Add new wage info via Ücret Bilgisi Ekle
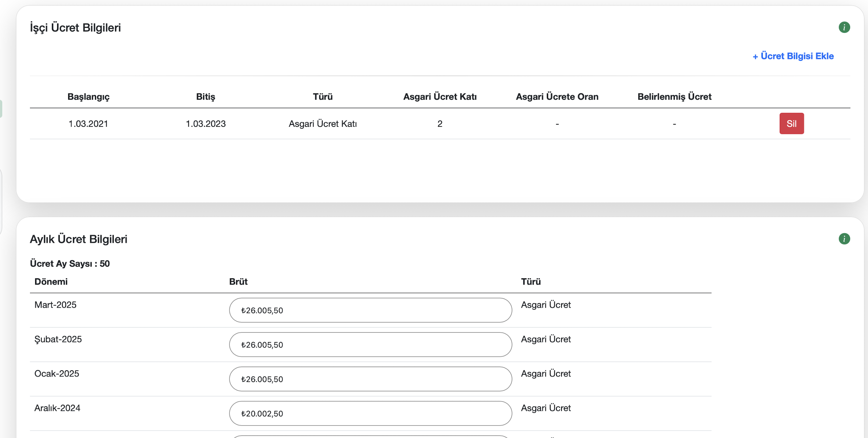Screen dimensions: 868x438 793,56
